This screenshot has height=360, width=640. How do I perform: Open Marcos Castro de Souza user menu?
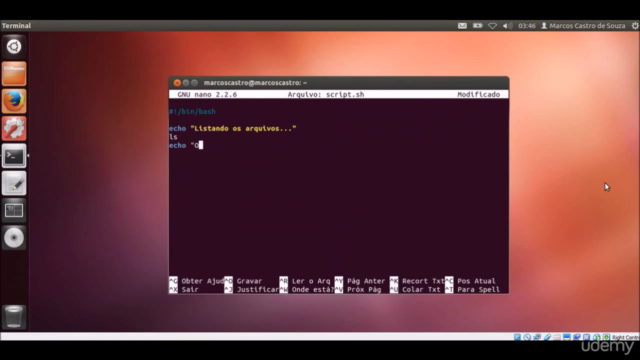click(x=583, y=26)
